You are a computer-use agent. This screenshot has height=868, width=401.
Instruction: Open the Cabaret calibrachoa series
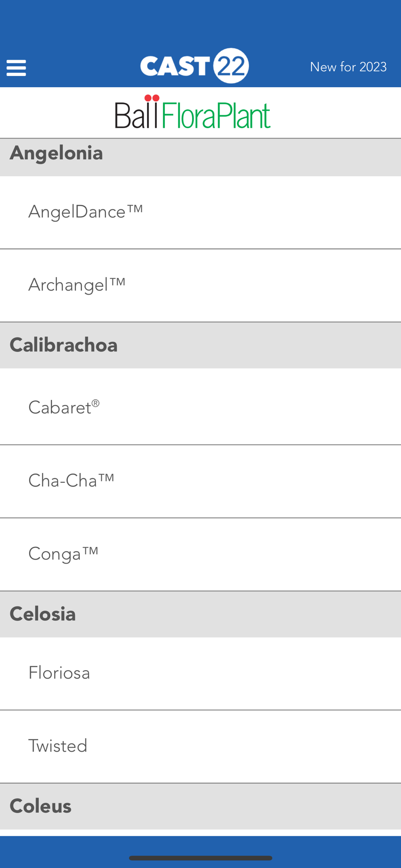(200, 407)
